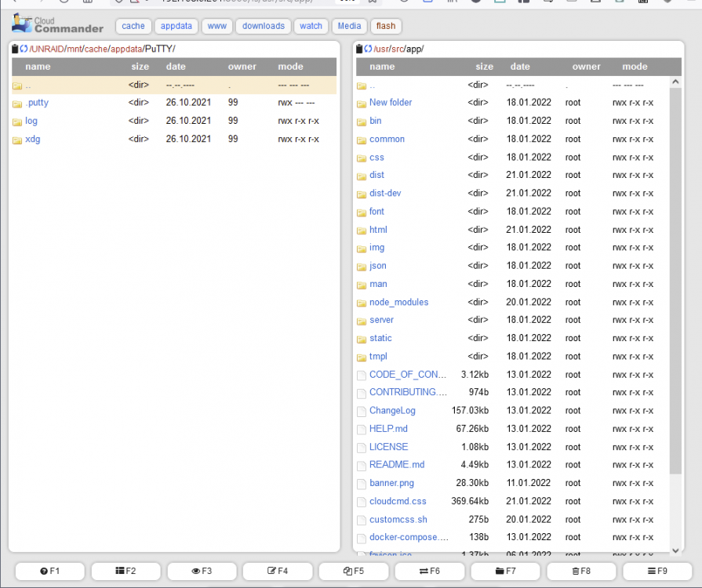702x588 pixels.
Task: Sort the right panel by date header
Action: pyautogui.click(x=520, y=67)
